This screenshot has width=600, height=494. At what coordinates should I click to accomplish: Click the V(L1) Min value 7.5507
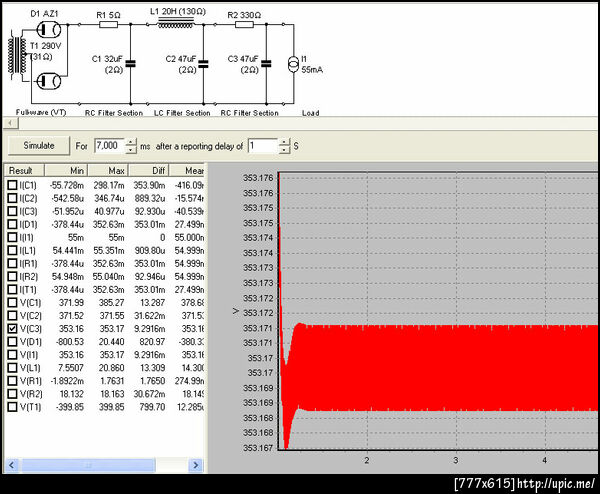71,368
